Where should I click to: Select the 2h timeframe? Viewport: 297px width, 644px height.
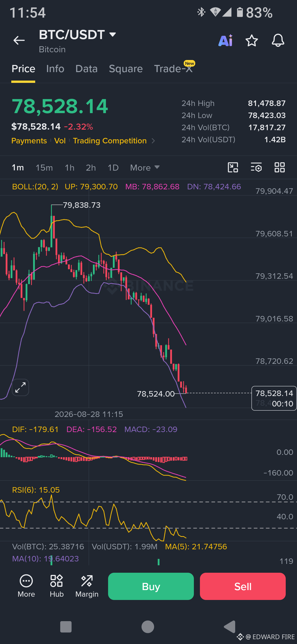tap(91, 168)
